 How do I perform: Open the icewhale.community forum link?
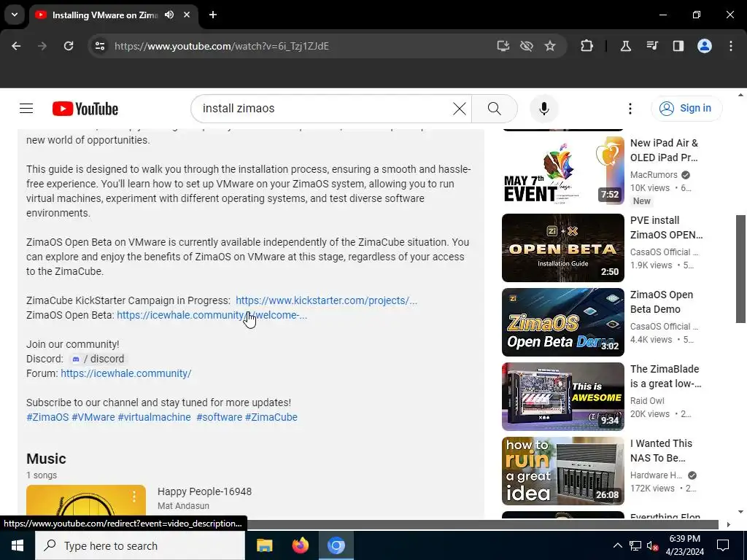tap(125, 373)
